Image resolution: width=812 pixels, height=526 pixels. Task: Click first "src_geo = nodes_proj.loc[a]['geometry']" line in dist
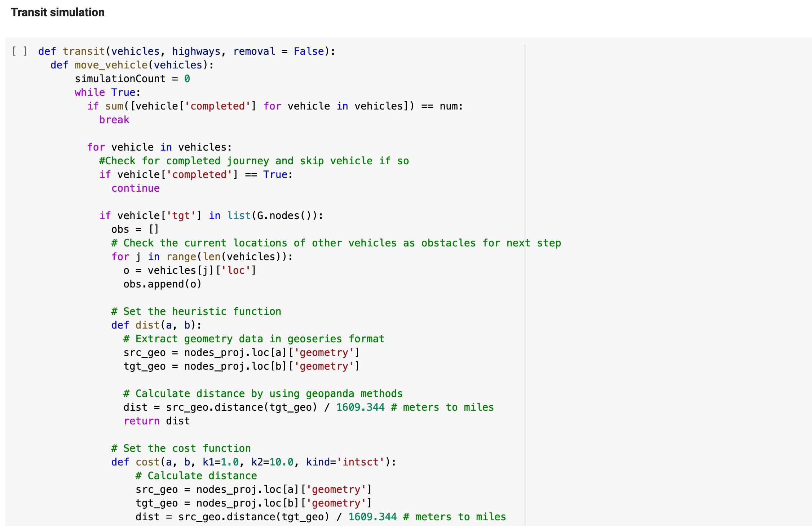[242, 352]
